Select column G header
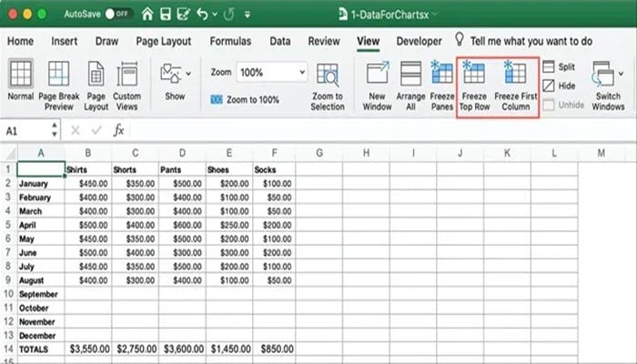637x364 pixels. coord(319,153)
